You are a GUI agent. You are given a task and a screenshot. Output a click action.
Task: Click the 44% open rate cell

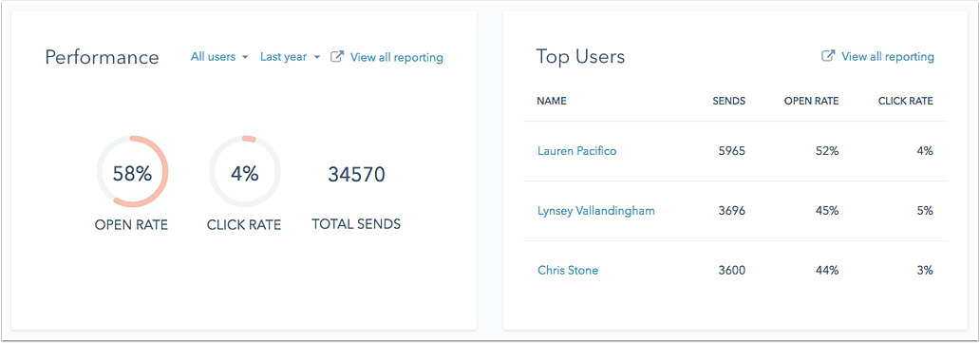pos(827,271)
